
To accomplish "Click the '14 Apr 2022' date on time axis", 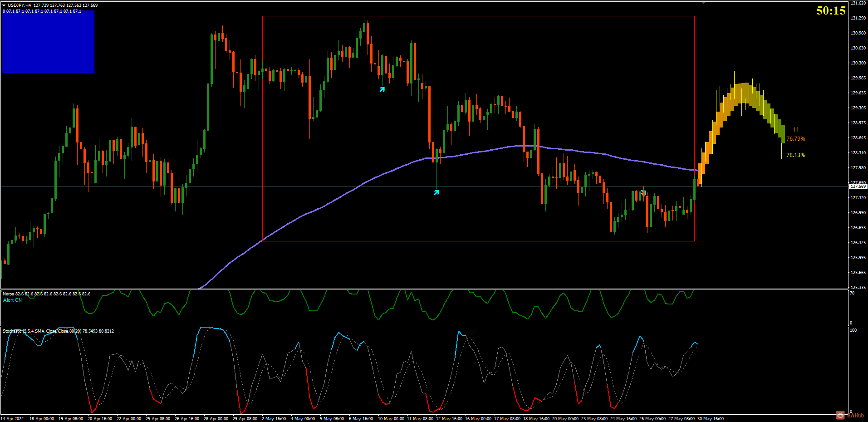I will pyautogui.click(x=12, y=419).
